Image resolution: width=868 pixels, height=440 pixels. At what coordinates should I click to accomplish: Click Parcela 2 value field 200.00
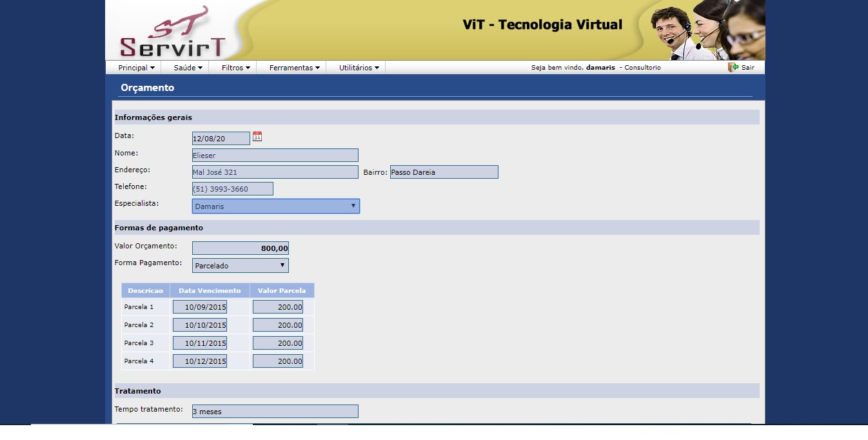(278, 325)
